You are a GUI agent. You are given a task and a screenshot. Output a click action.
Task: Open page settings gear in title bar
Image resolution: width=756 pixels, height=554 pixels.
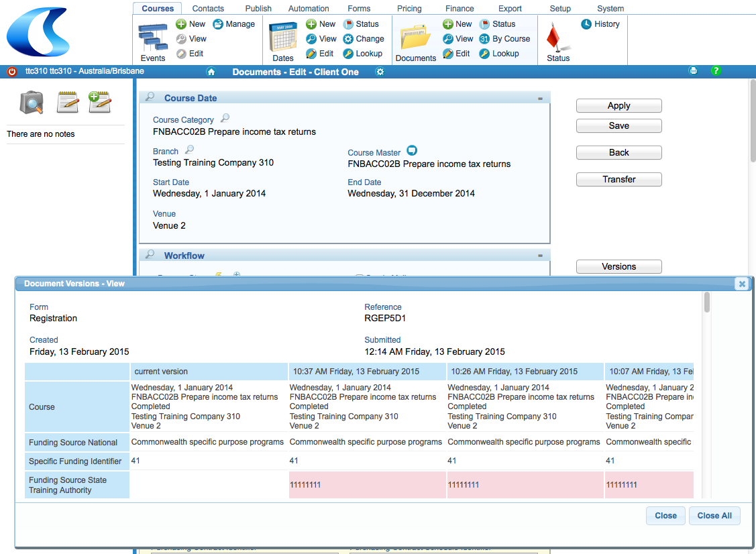[380, 72]
